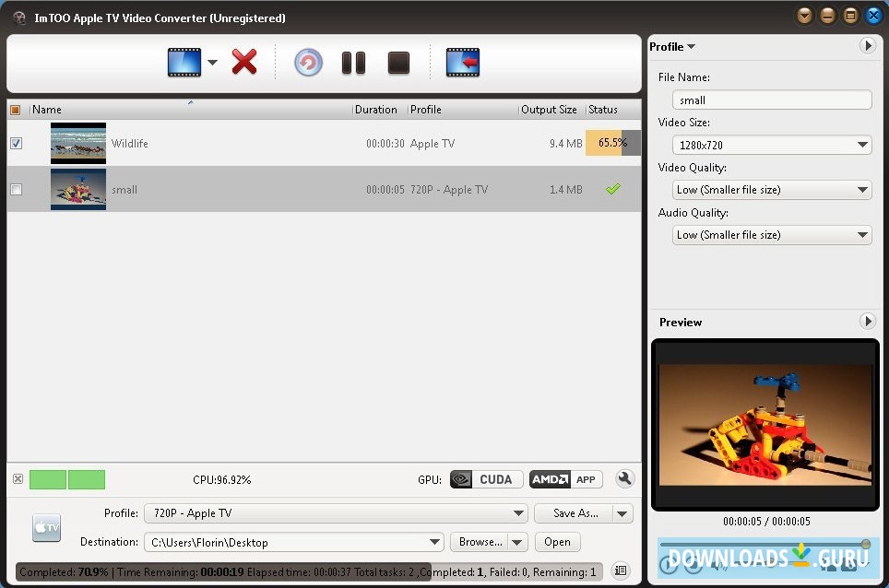
Task: Click the preview seek slider handle
Action: [x=866, y=544]
